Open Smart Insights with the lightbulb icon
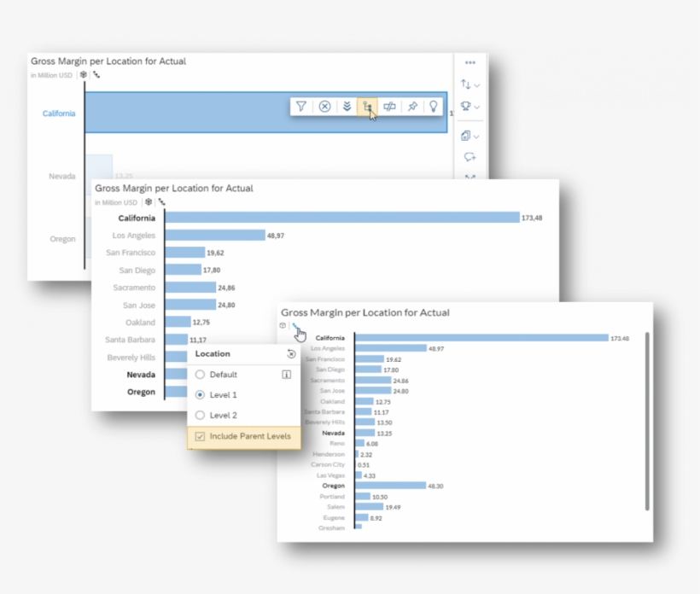 point(434,107)
